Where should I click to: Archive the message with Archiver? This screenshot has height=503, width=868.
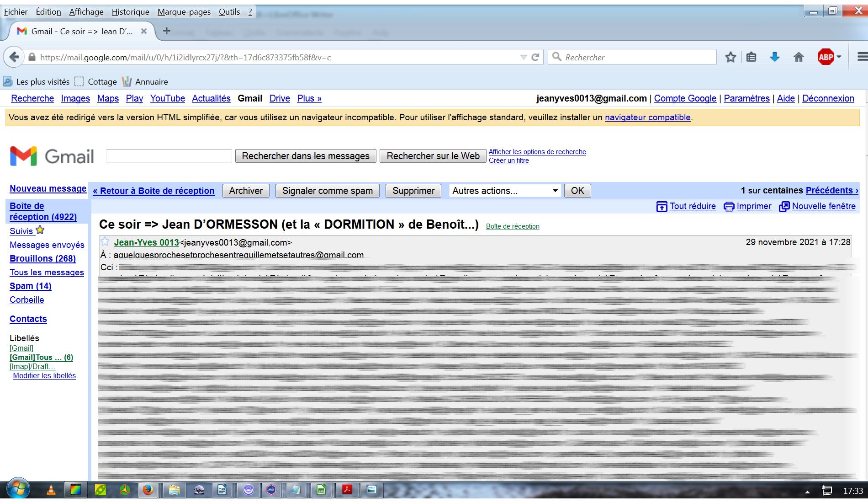(x=246, y=191)
